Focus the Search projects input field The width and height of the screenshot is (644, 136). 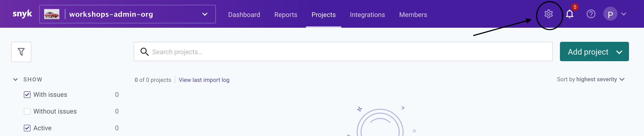tap(343, 51)
